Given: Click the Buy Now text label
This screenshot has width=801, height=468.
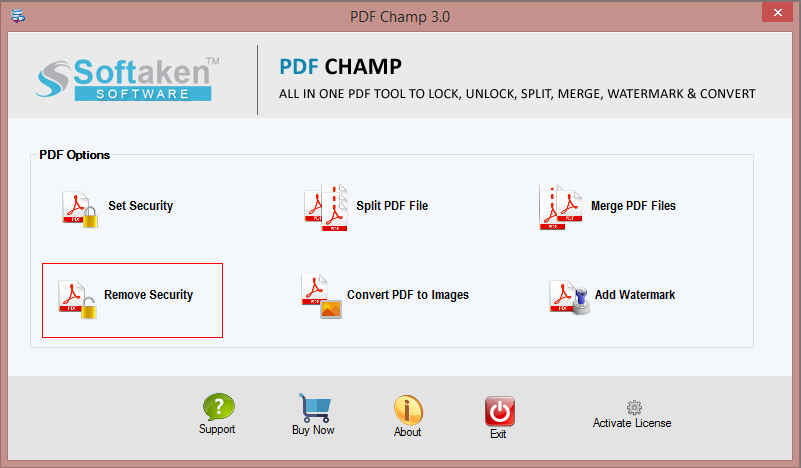Looking at the screenshot, I should (313, 430).
